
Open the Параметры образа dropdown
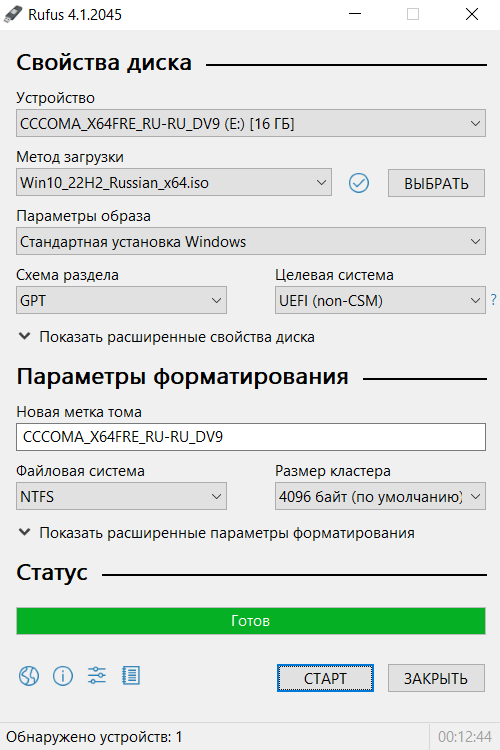[x=251, y=242]
